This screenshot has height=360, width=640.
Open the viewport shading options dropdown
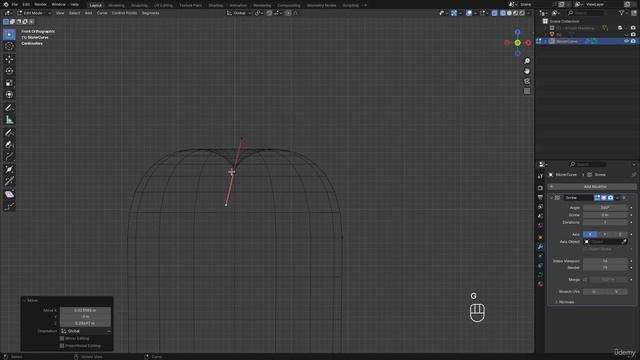click(529, 13)
